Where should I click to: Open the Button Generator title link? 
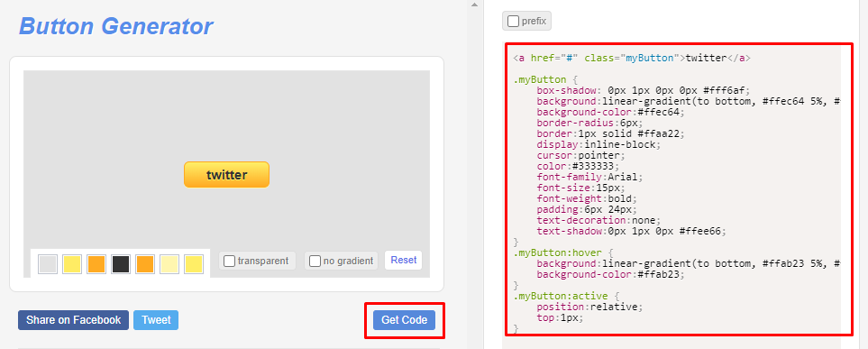[115, 26]
